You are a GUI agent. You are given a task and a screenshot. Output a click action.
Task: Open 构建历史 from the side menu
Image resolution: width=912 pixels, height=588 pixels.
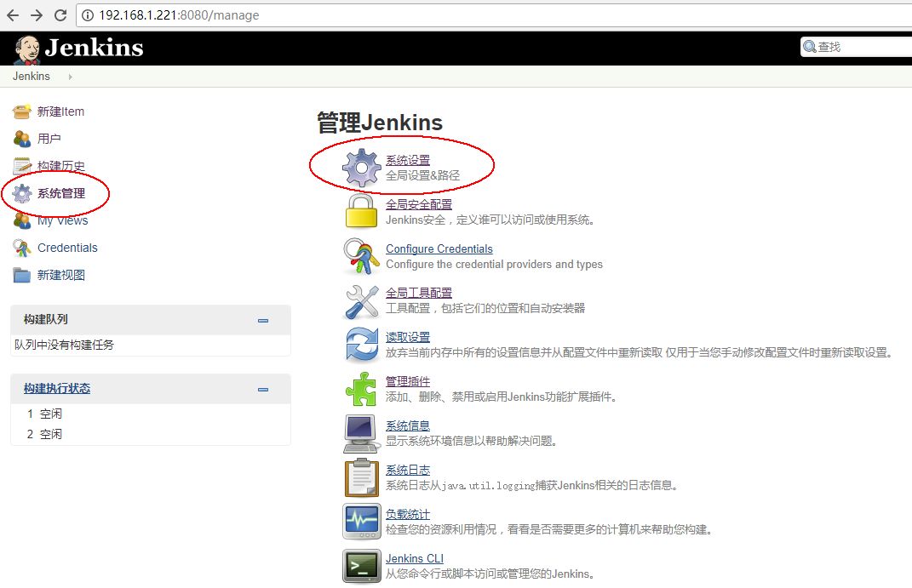[x=61, y=166]
